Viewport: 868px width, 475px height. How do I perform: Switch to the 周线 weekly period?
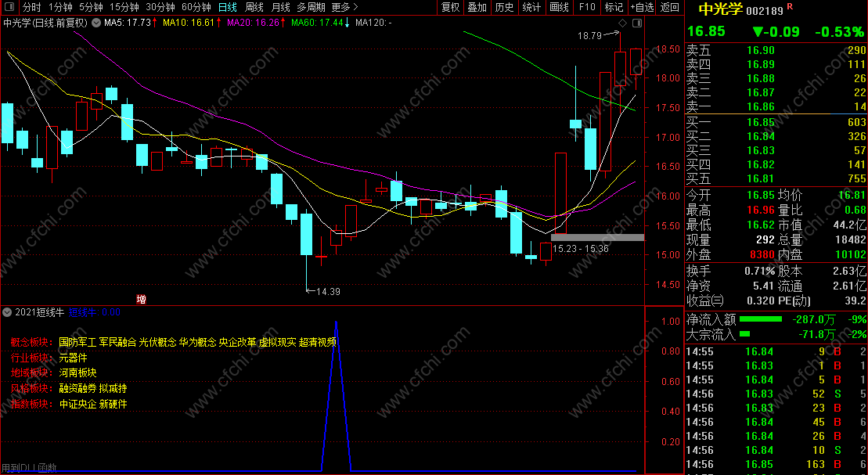click(254, 7)
